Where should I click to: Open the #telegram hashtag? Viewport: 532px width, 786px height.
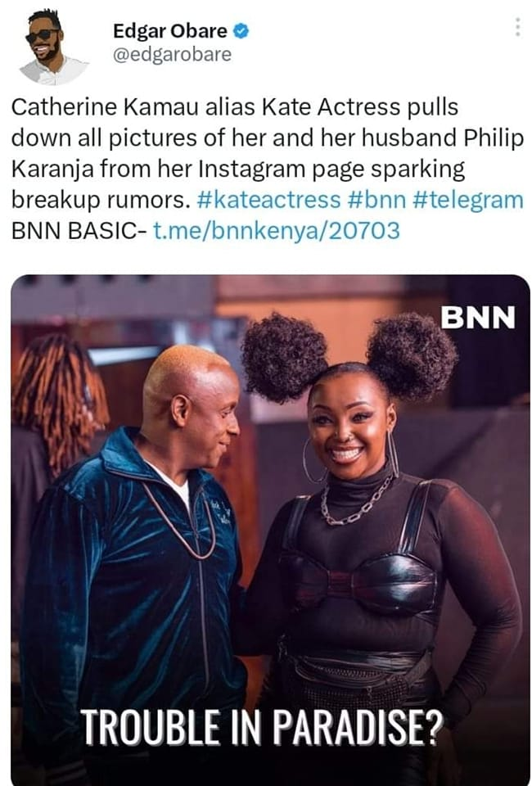click(468, 200)
